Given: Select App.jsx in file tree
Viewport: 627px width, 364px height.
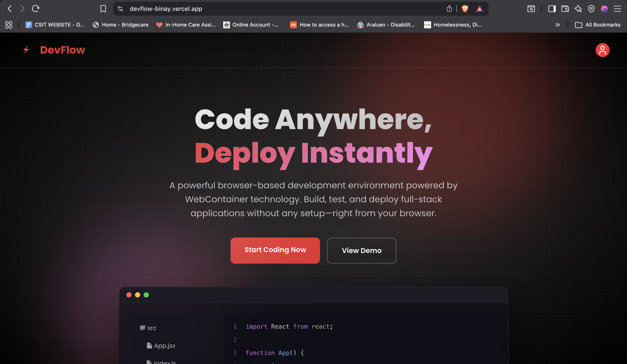Looking at the screenshot, I should [164, 345].
